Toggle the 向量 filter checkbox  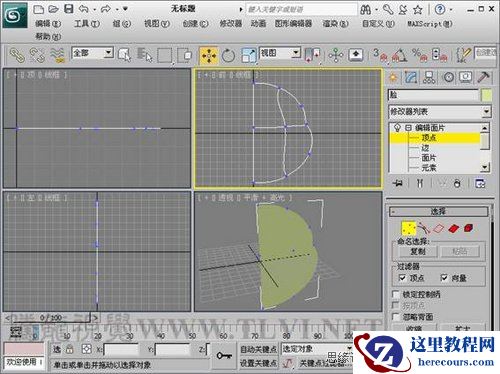coord(444,277)
